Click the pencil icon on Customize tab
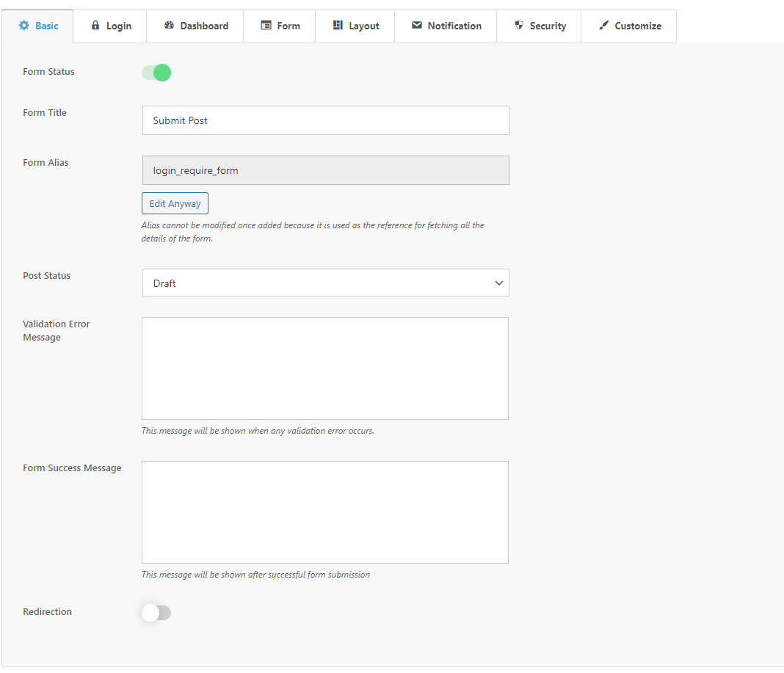 [605, 26]
